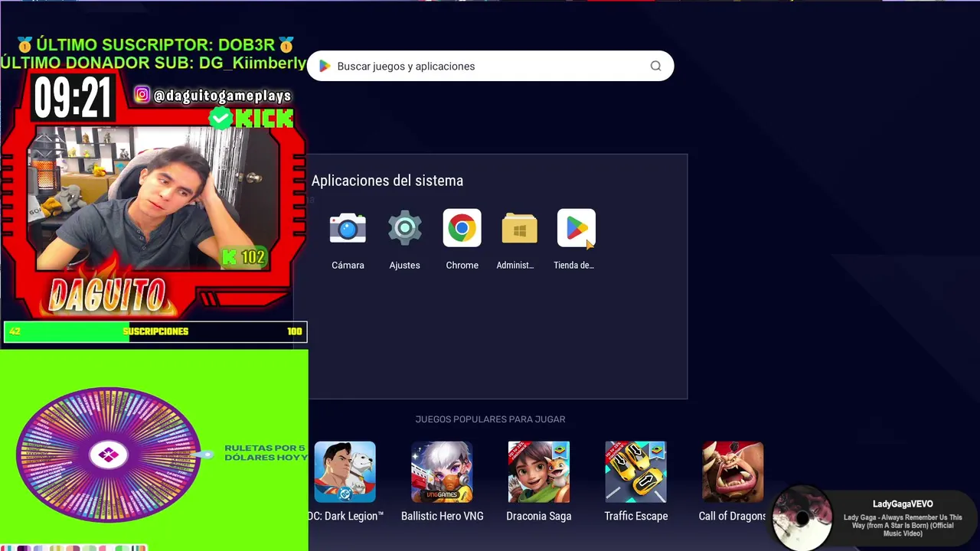Screen dimensions: 980x551
Task: Click the Google Play logo in search bar
Action: (x=325, y=67)
